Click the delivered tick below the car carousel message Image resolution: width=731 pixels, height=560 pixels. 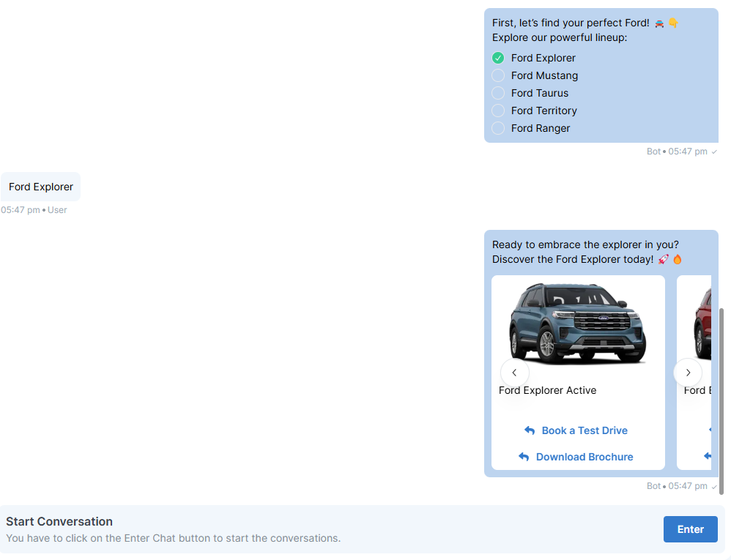[714, 487]
